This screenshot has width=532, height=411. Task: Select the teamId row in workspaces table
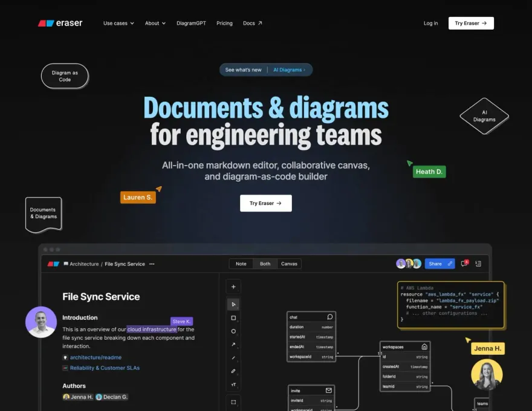(x=405, y=386)
